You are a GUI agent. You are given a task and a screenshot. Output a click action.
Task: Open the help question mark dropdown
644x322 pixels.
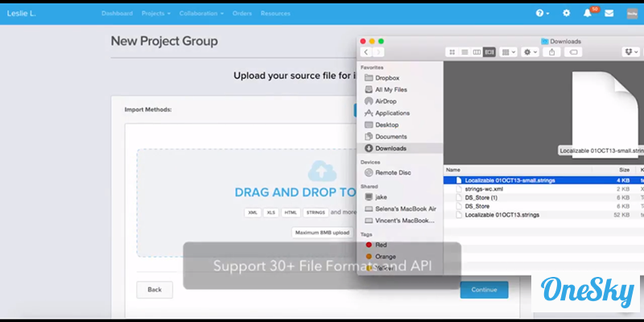543,14
